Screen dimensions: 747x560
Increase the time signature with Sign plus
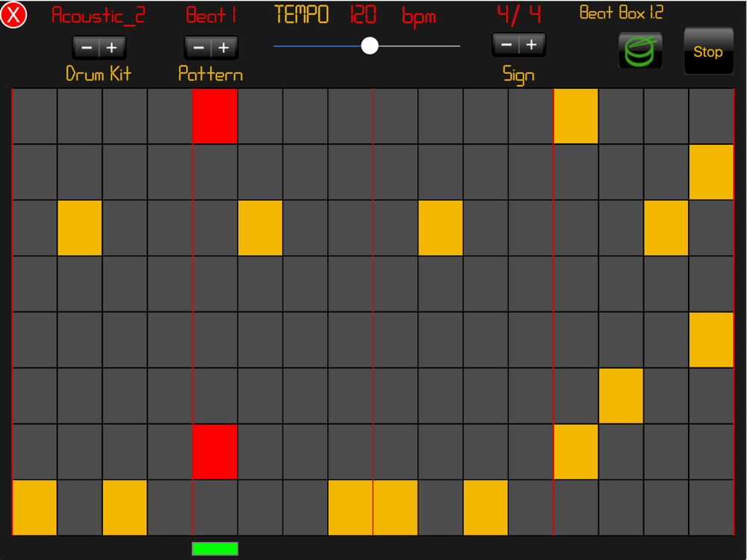pos(531,45)
